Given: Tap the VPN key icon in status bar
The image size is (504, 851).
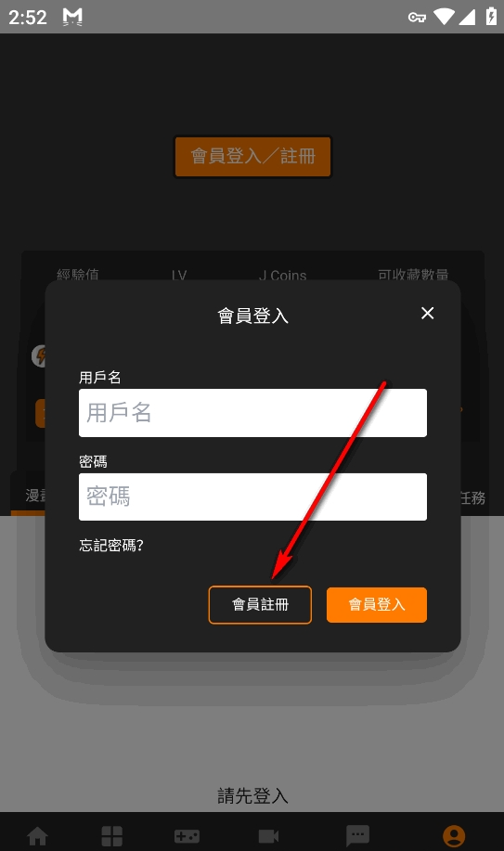Looking at the screenshot, I should (x=417, y=18).
